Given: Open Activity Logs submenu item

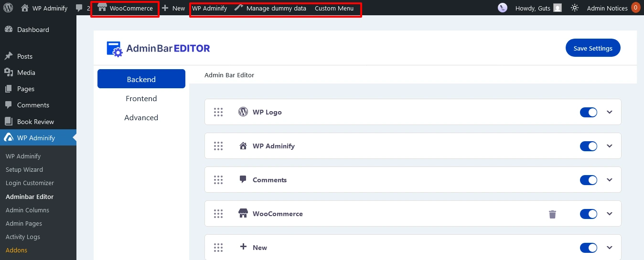Looking at the screenshot, I should pyautogui.click(x=23, y=237).
